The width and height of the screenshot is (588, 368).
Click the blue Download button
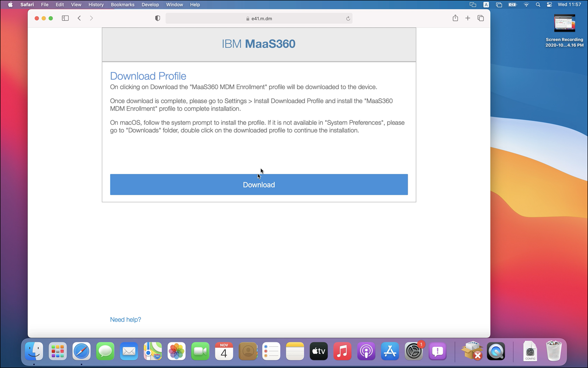(259, 184)
